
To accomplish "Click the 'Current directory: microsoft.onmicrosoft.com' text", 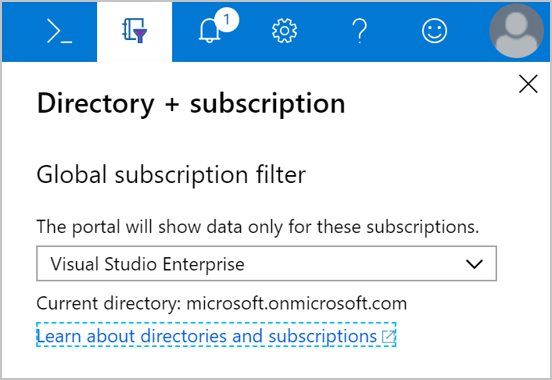I will (221, 304).
